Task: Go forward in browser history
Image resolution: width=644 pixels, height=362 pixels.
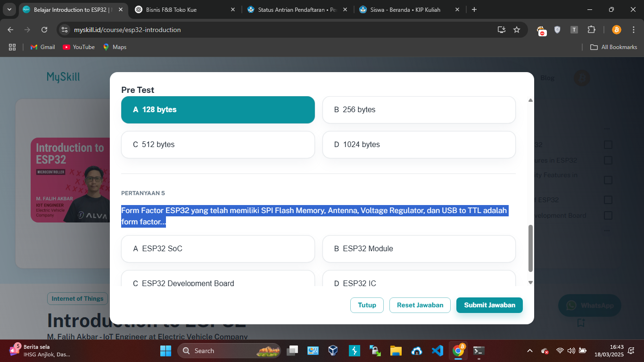Action: [x=27, y=30]
